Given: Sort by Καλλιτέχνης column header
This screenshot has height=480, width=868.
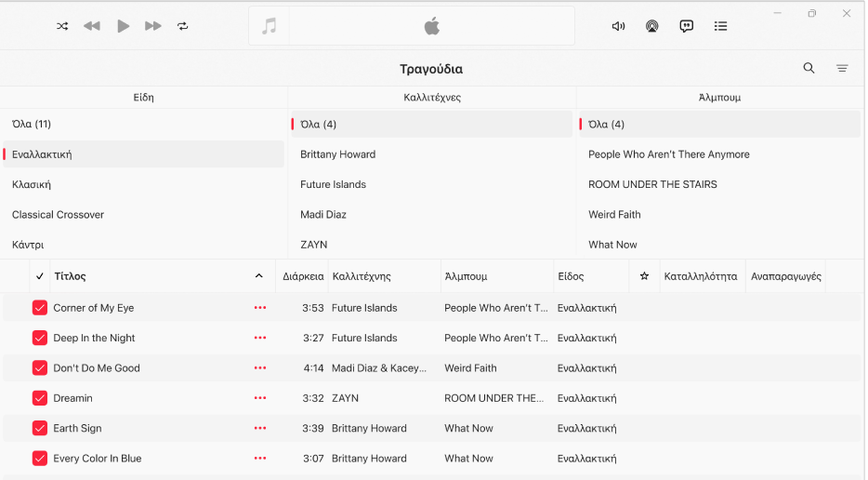Looking at the screenshot, I should [362, 276].
